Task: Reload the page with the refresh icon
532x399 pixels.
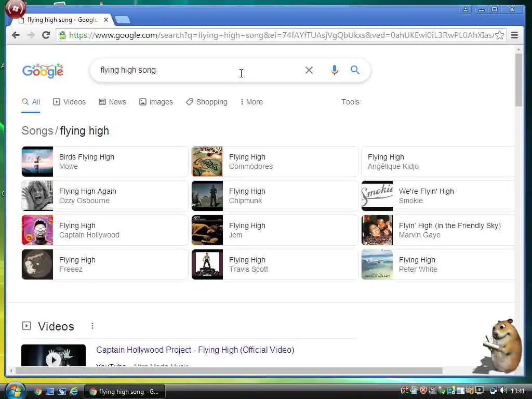Action: pyautogui.click(x=46, y=35)
